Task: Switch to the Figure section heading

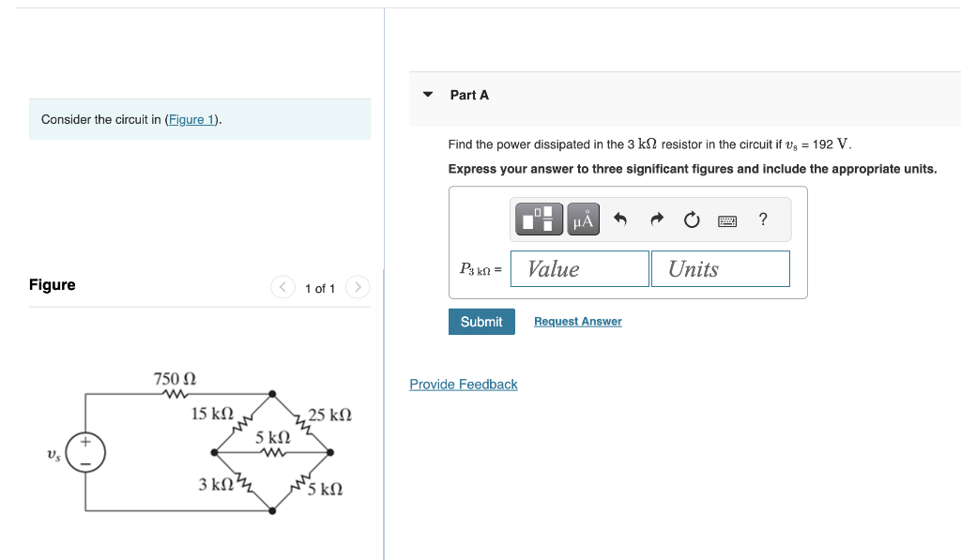Action: [x=52, y=285]
